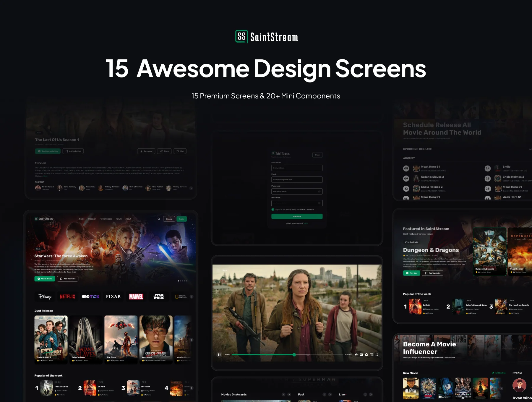This screenshot has height=402, width=532.
Task: Open the Disney brand logo tile
Action: pyautogui.click(x=45, y=296)
